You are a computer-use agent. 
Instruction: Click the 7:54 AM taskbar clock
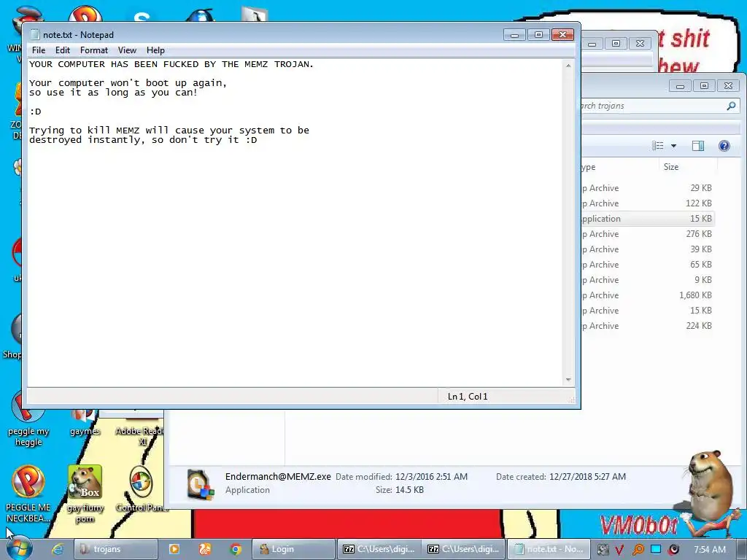click(x=709, y=550)
